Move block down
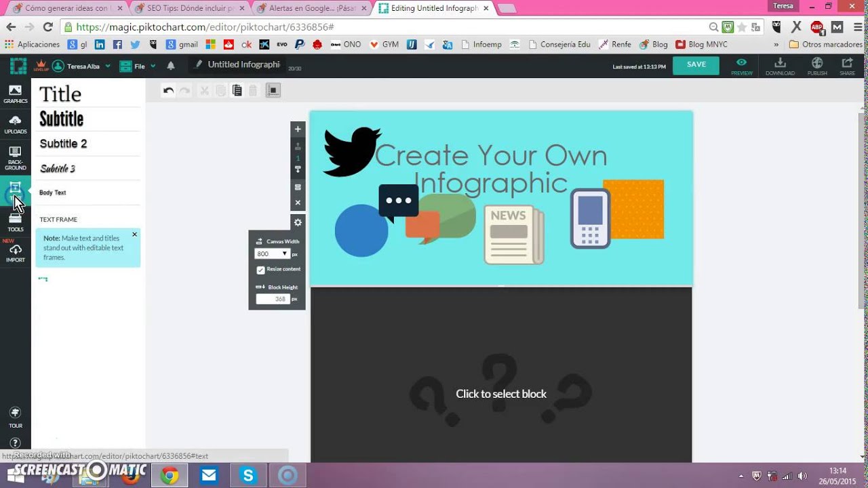 pos(298,169)
